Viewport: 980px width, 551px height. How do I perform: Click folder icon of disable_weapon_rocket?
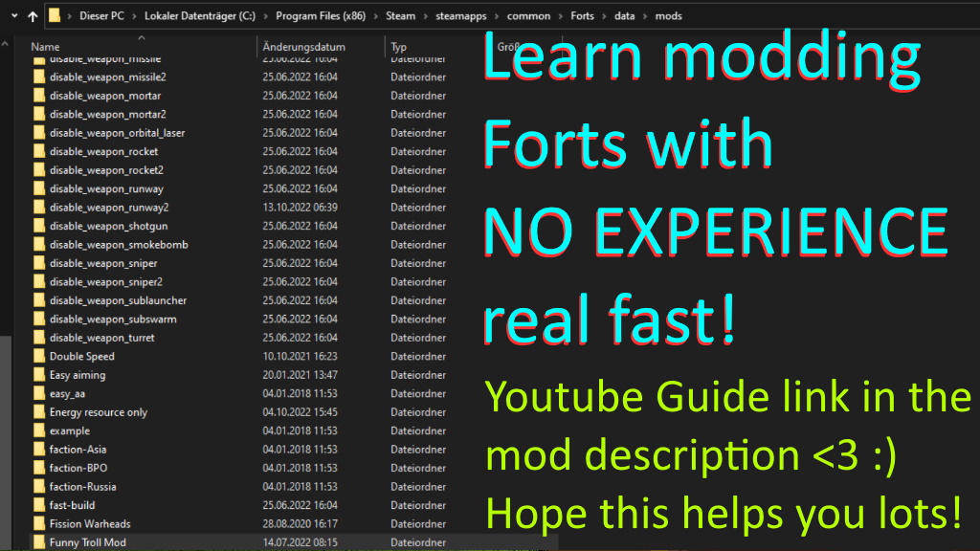pyautogui.click(x=38, y=151)
